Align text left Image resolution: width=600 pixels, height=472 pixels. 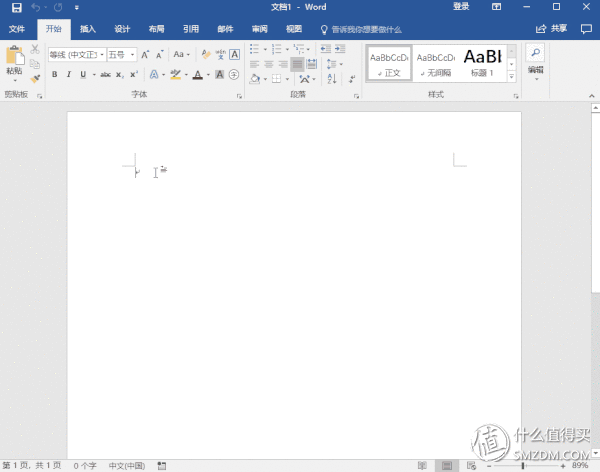pos(254,64)
